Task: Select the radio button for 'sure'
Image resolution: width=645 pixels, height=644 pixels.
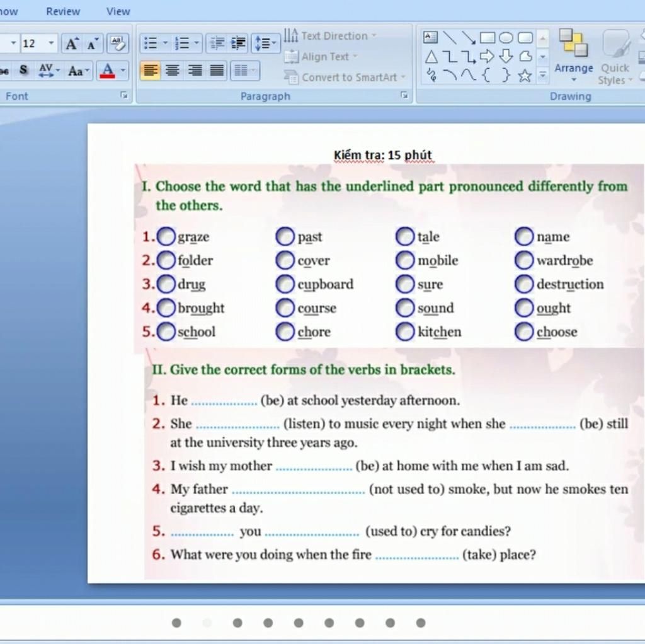Action: point(405,284)
